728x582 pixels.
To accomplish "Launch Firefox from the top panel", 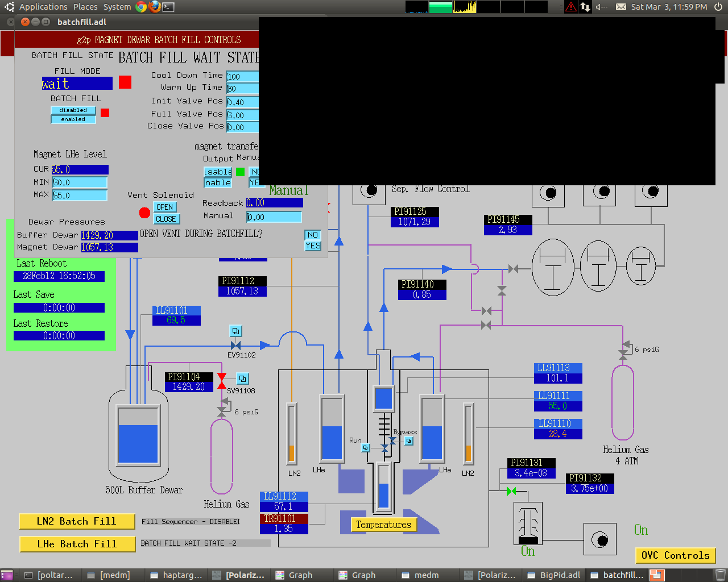I will coord(155,7).
